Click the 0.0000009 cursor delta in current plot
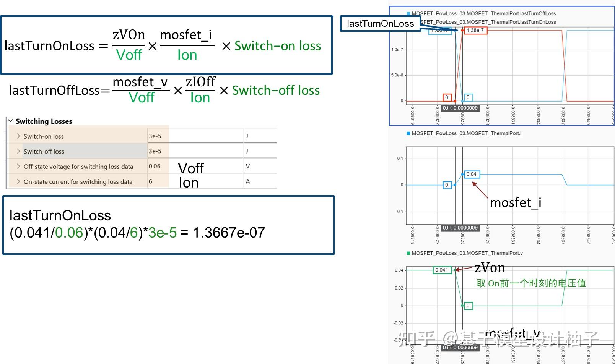 [465, 228]
